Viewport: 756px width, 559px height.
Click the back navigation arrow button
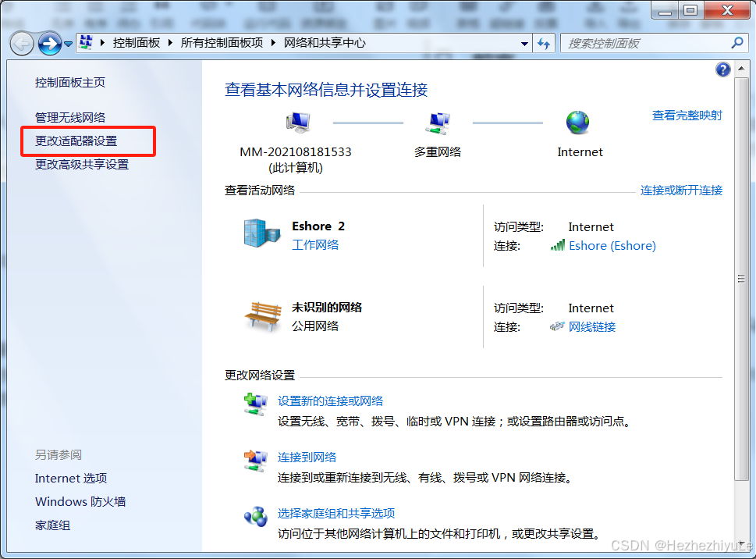pyautogui.click(x=22, y=44)
